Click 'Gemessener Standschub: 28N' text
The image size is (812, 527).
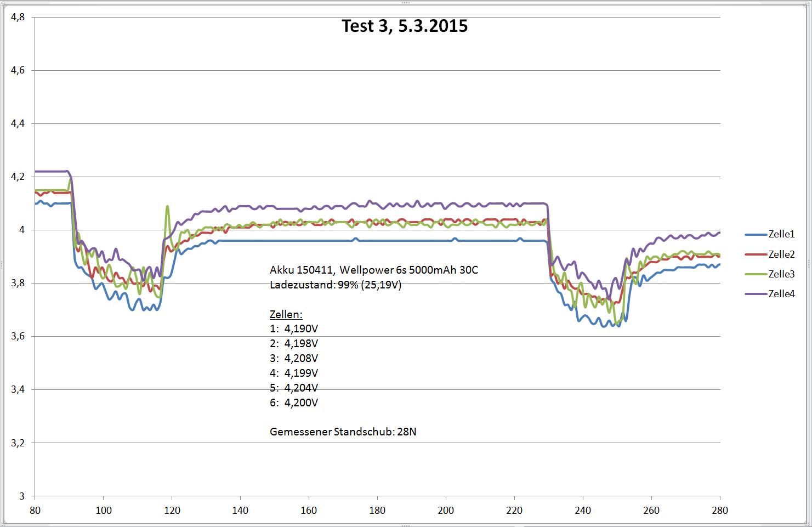(343, 432)
